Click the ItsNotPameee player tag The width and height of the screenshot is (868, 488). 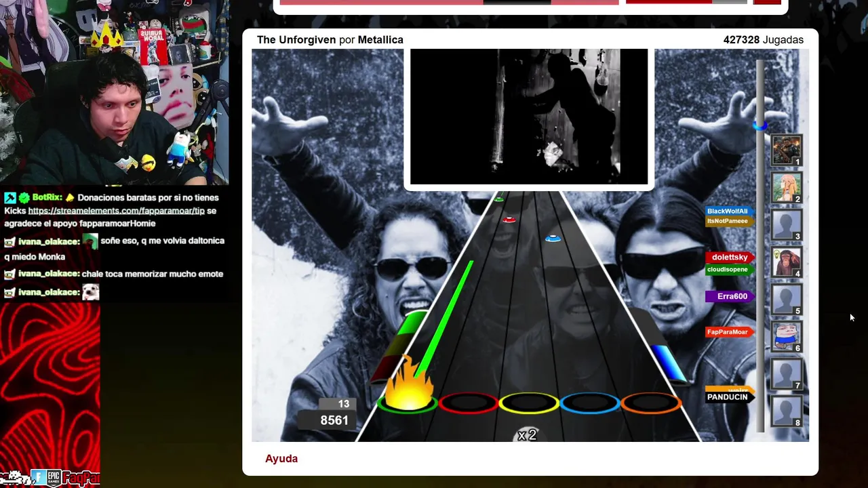[729, 221]
